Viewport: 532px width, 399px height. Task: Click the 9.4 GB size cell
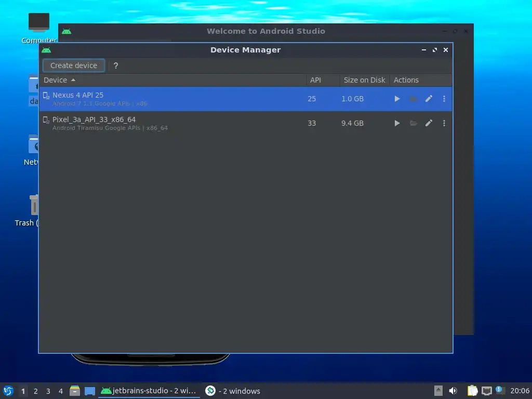[x=353, y=123]
